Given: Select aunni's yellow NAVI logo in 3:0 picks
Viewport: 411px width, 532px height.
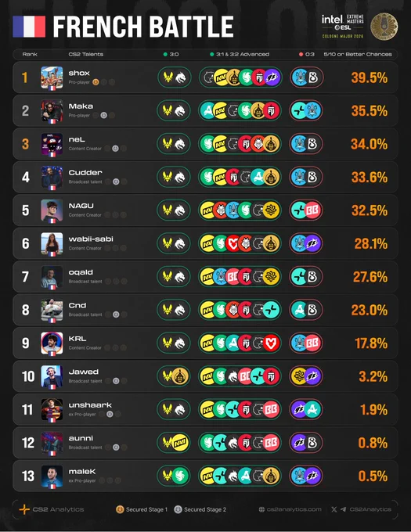Looking at the screenshot, I should point(181,443).
